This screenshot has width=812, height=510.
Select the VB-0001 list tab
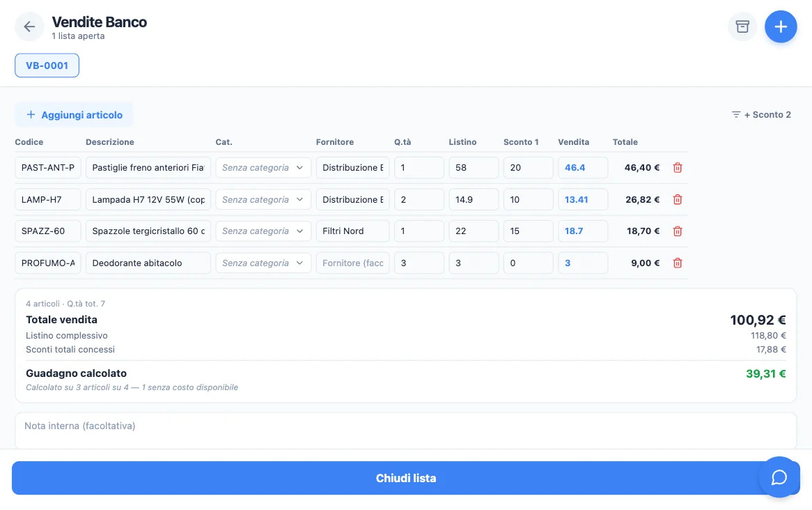(47, 65)
